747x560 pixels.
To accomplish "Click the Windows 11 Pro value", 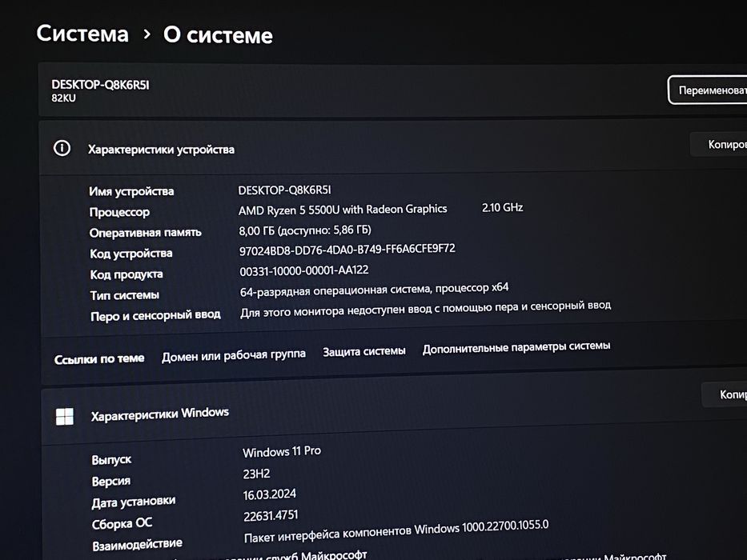I will [x=282, y=451].
